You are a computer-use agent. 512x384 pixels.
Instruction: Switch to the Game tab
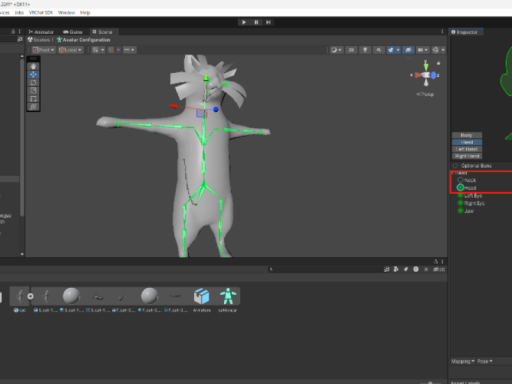point(73,32)
